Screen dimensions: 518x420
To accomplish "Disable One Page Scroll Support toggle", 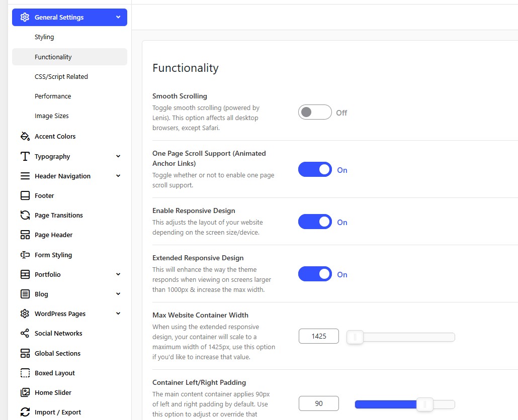I will (315, 170).
